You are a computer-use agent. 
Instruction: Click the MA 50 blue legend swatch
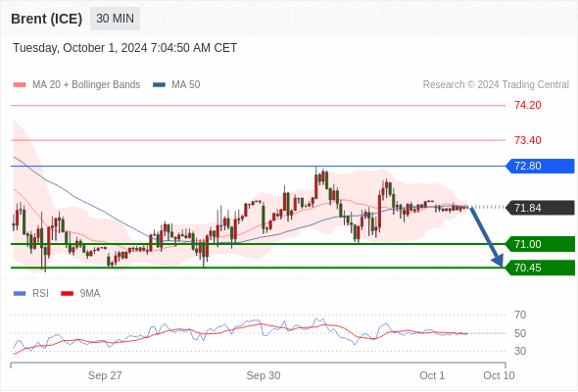coord(160,85)
